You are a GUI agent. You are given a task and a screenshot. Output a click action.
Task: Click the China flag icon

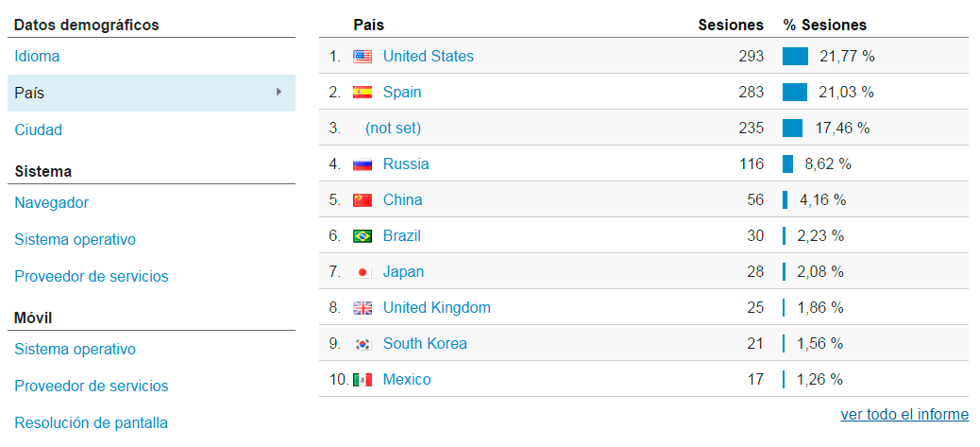(363, 200)
